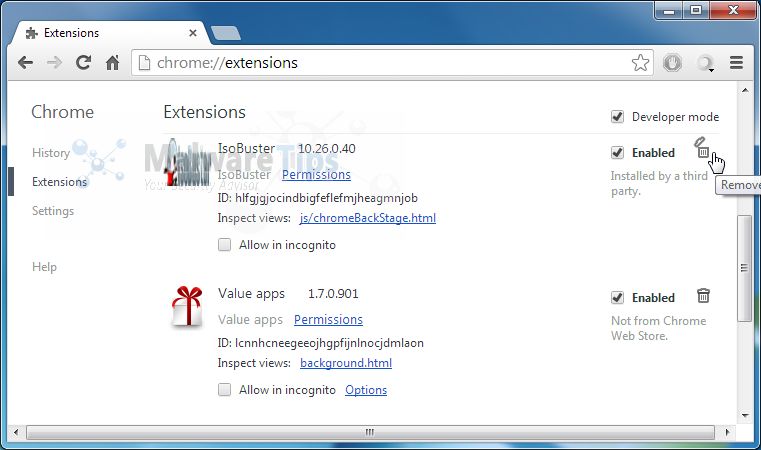Viewport: 761px width, 450px height.
Task: Inspect the background.html view
Action: [346, 363]
